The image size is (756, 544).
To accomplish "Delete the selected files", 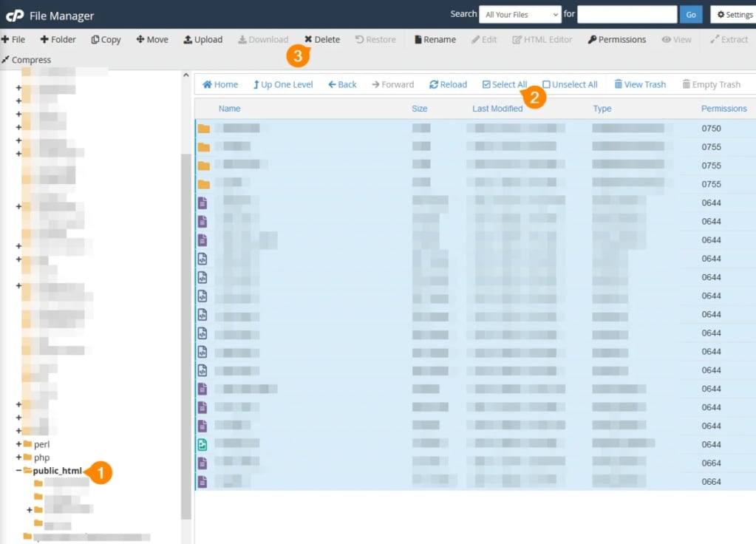I will point(321,40).
